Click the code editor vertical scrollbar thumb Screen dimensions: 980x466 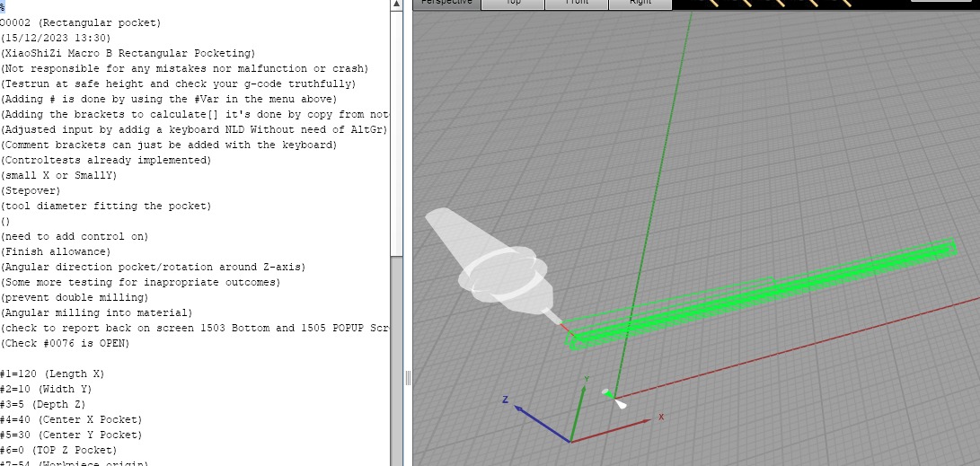click(x=396, y=133)
